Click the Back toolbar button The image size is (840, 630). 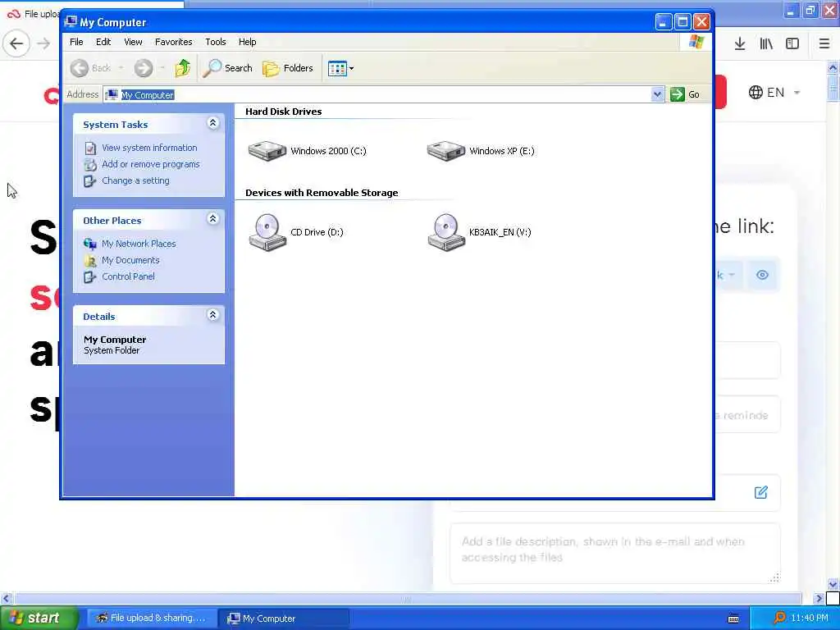click(x=90, y=68)
